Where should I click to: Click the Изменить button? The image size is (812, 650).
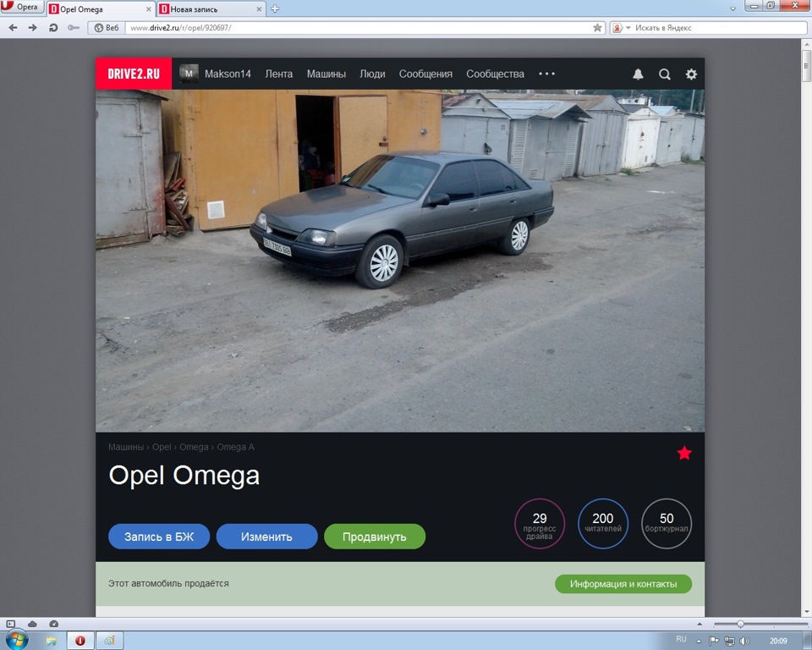pos(266,537)
